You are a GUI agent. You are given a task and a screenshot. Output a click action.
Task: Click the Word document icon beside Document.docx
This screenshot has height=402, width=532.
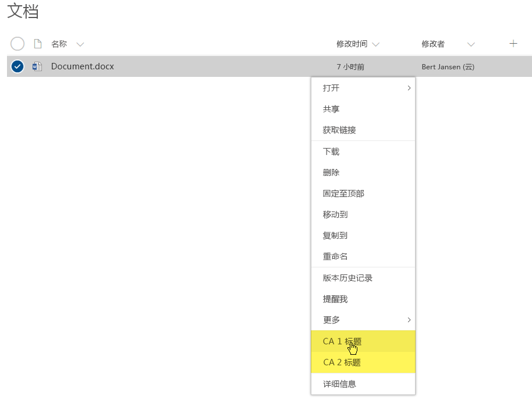(36, 66)
